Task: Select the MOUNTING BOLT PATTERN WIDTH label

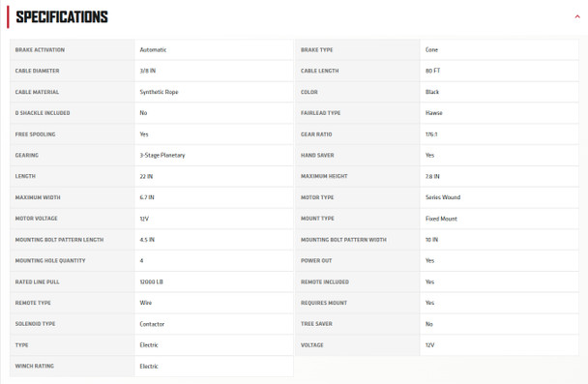Action: click(x=343, y=240)
